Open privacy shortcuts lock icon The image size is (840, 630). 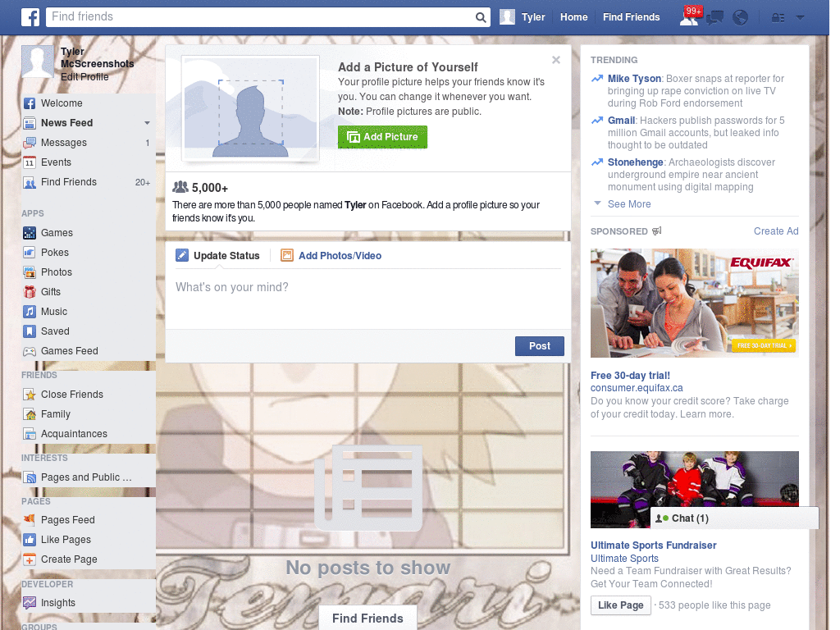point(778,18)
